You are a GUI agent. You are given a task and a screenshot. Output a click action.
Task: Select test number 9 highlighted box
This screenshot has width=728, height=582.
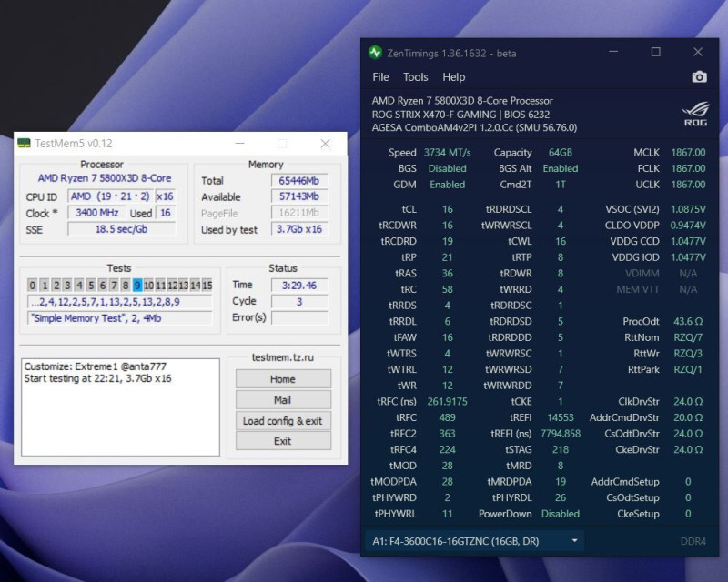[x=137, y=285]
